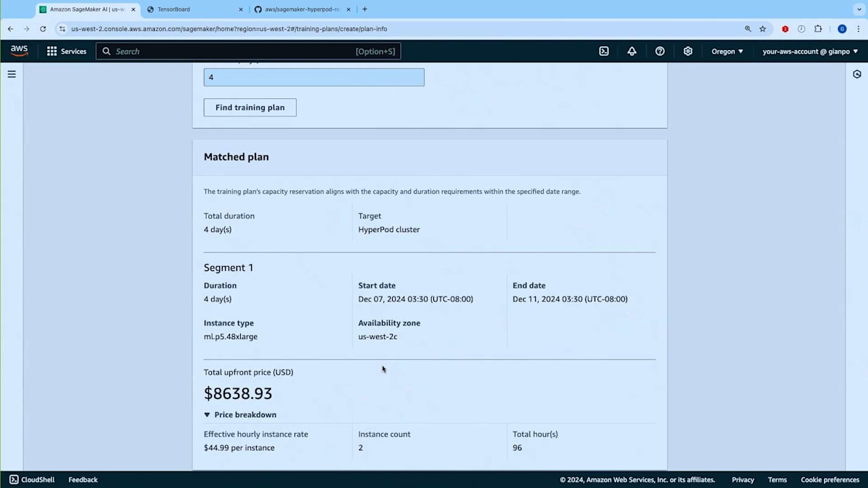868x488 pixels.
Task: Close the Amazon SageMaker AI tab
Action: 133,9
